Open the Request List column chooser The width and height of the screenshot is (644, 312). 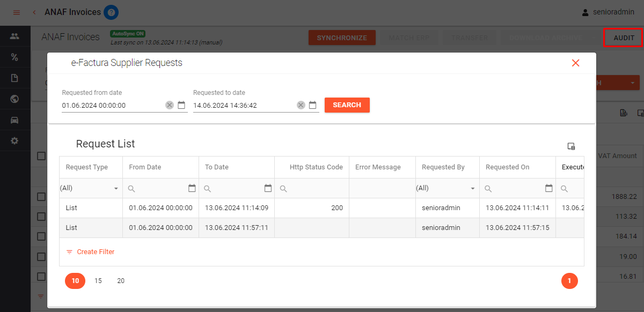[572, 146]
